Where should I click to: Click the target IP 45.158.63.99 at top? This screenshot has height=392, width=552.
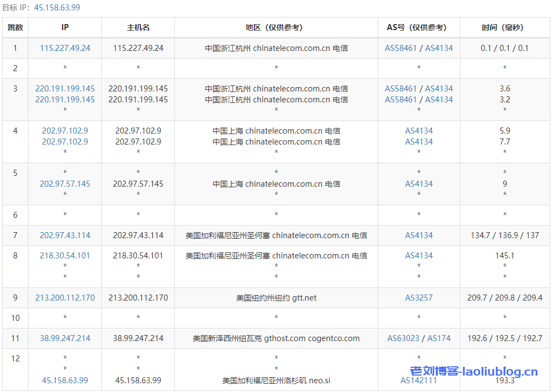[x=57, y=7]
